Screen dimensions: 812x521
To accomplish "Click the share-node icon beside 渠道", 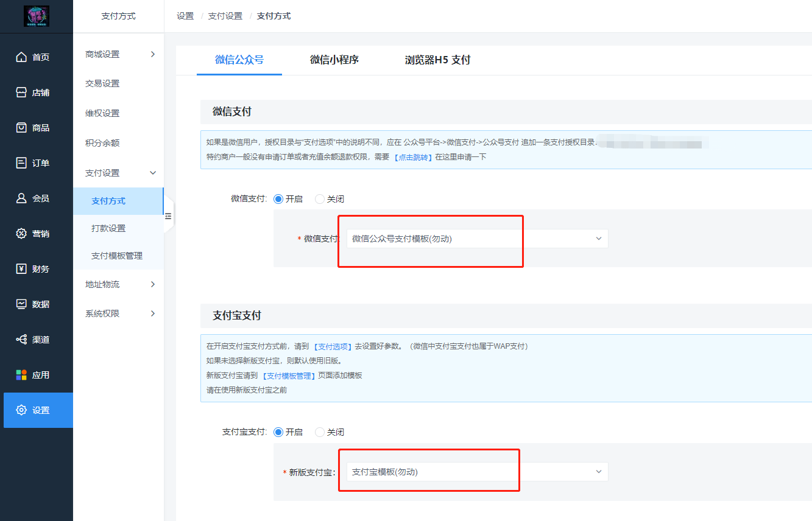I will (21, 340).
